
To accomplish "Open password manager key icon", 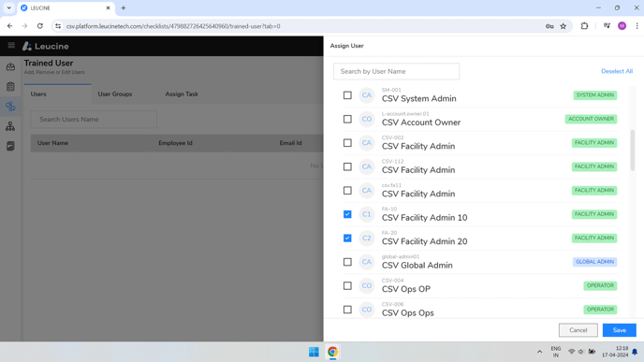I will (549, 26).
